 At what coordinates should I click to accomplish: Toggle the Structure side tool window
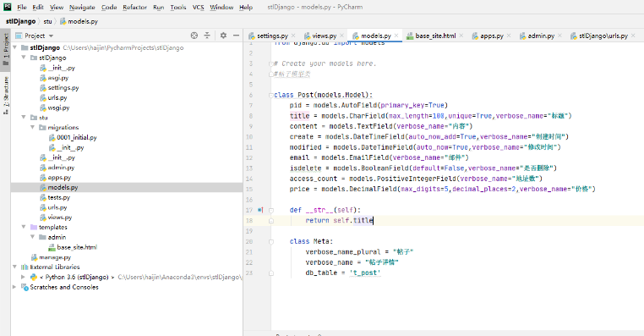[x=6, y=95]
